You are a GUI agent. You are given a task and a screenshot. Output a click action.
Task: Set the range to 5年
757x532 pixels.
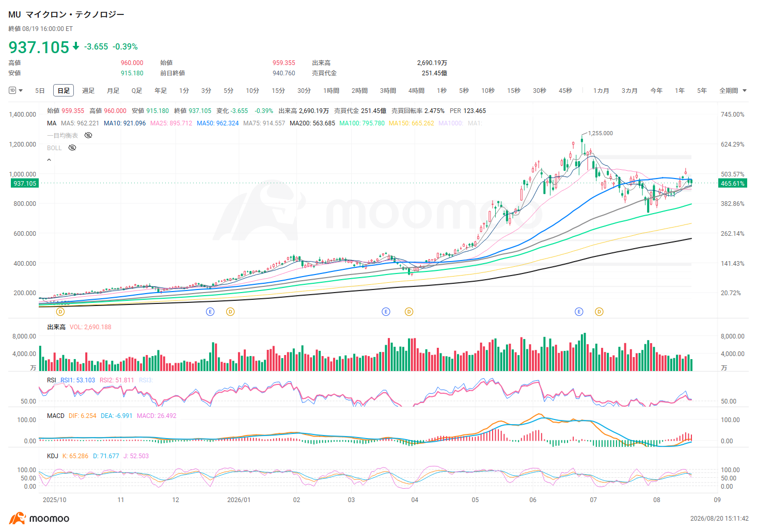pos(702,91)
